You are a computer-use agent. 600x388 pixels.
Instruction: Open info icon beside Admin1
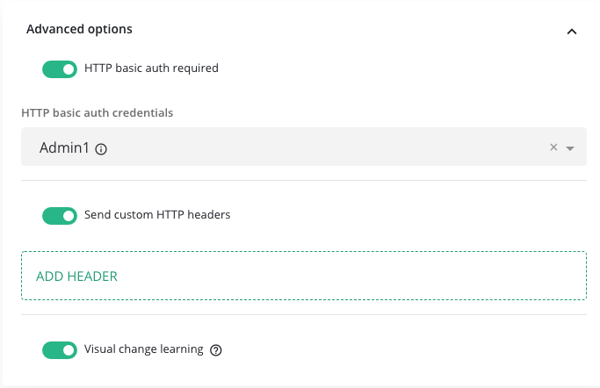[x=101, y=149]
